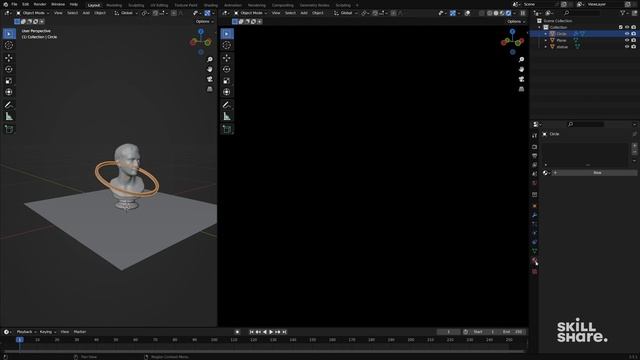
Task: Toggle X-ray in right viewport header
Action: click(x=482, y=13)
